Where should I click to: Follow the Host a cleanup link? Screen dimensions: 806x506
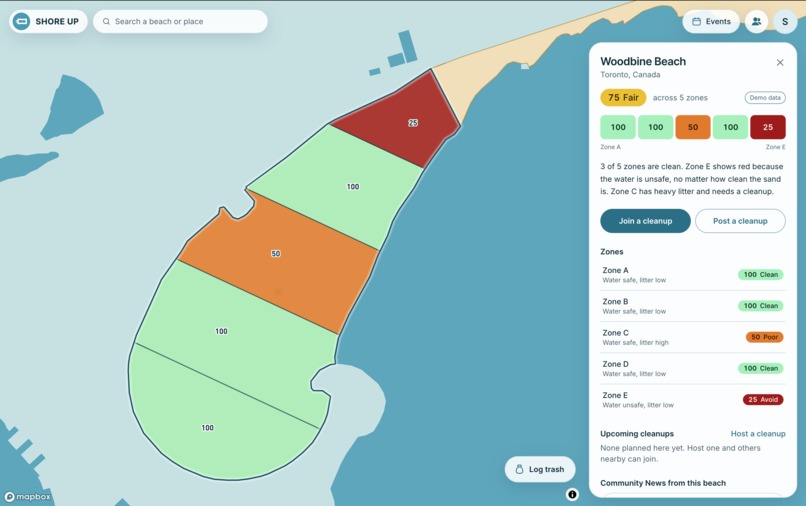tap(758, 433)
